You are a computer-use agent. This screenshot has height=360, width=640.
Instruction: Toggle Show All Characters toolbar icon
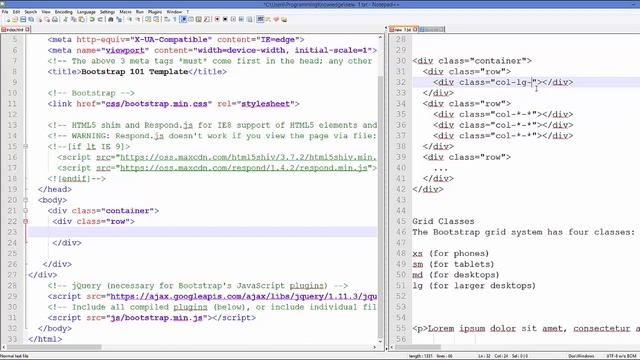tap(174, 19)
